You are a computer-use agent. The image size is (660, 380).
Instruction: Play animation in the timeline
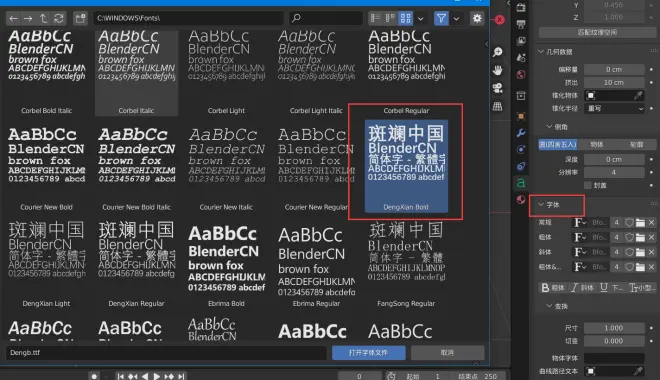pos(157,376)
